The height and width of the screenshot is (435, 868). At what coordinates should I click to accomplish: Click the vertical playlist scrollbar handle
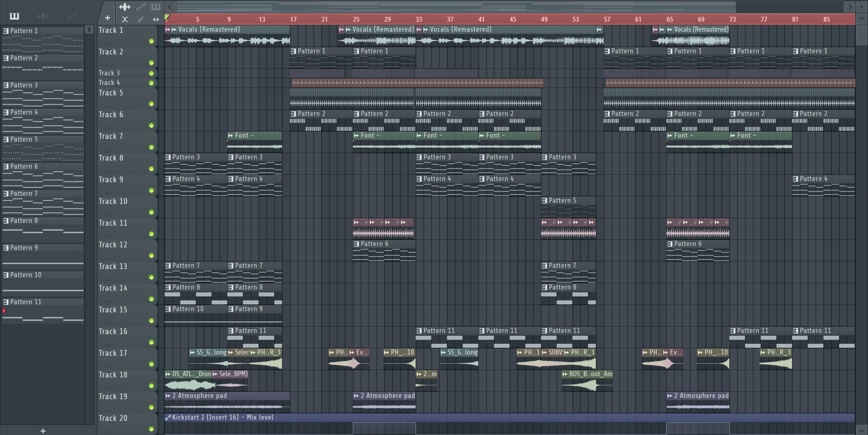(862, 35)
